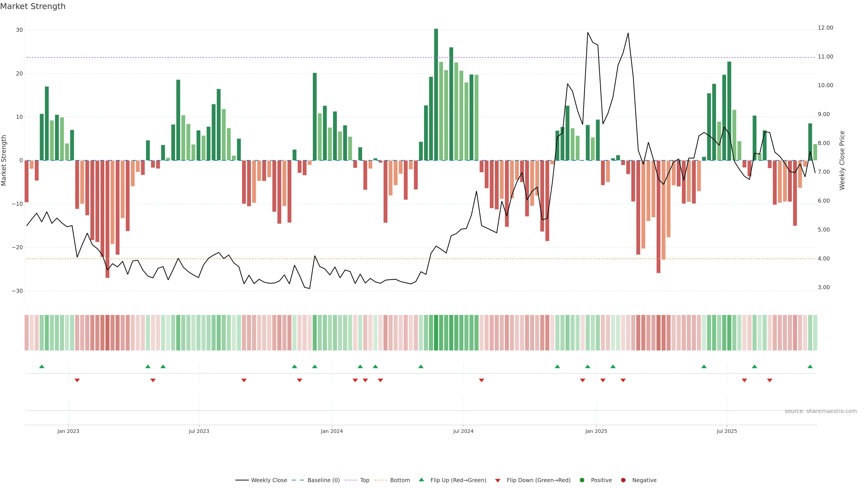Click the first flip-up triangle marker at far left

pyautogui.click(x=42, y=366)
